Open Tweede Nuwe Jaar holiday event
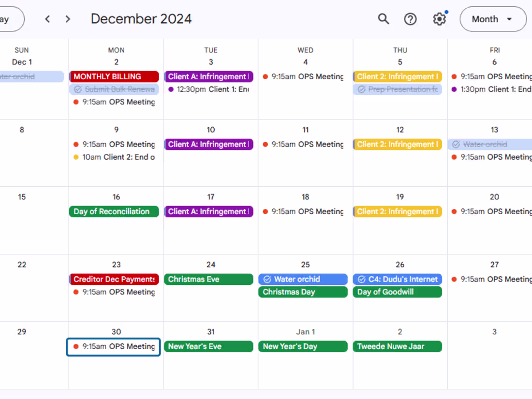This screenshot has width=532, height=399. tap(398, 346)
